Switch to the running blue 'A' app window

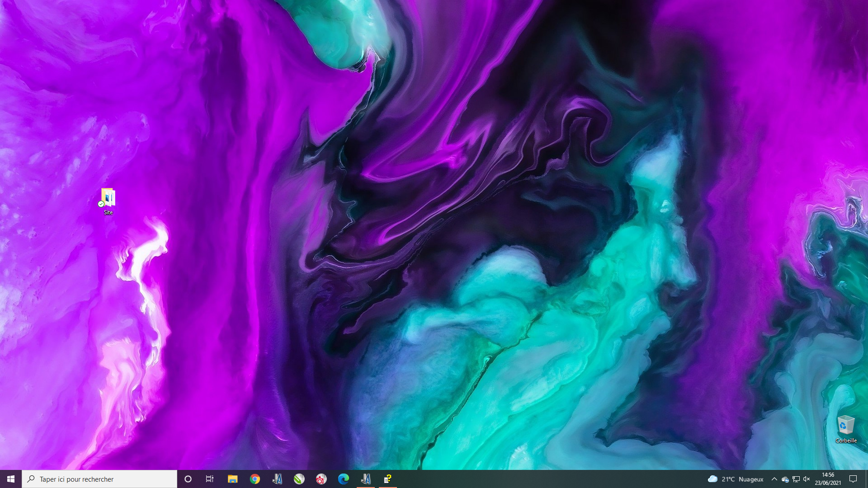point(366,479)
